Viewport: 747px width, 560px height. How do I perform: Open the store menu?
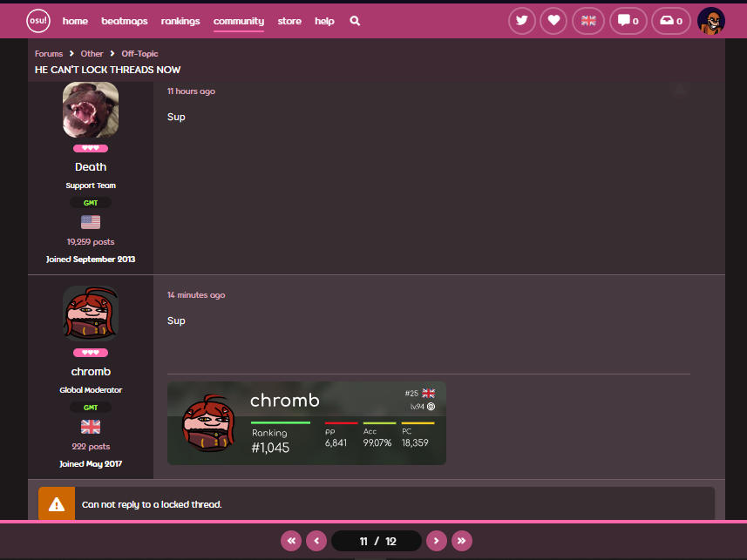click(x=289, y=21)
